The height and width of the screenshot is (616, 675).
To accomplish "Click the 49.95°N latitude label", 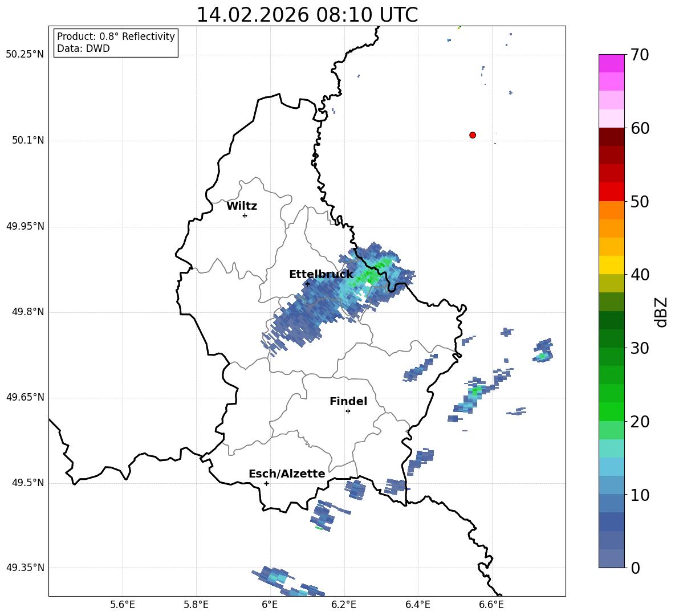I will tap(25, 226).
